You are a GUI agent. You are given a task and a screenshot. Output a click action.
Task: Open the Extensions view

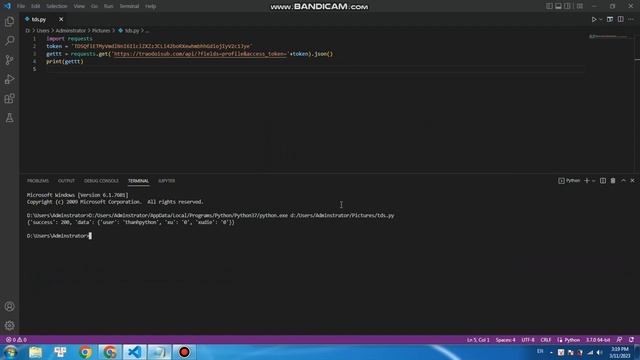click(x=9, y=98)
